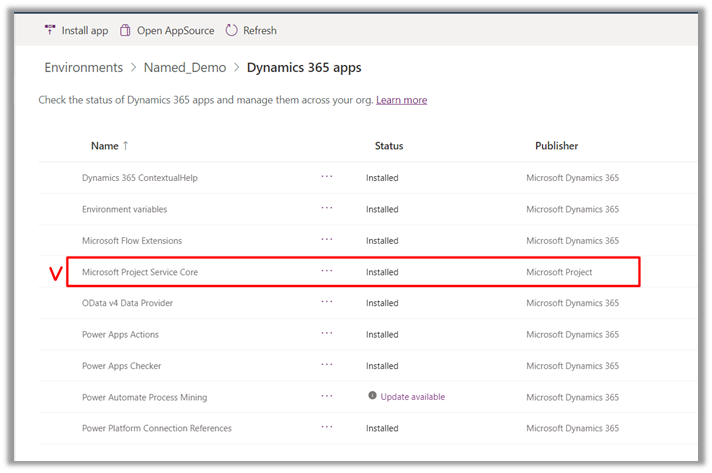
Task: Click the Update available link
Action: pyautogui.click(x=412, y=397)
